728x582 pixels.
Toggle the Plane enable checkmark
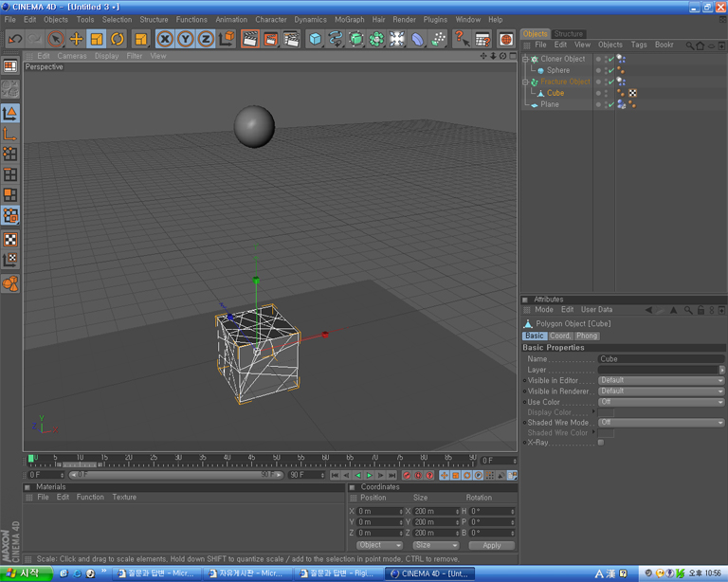[x=611, y=105]
